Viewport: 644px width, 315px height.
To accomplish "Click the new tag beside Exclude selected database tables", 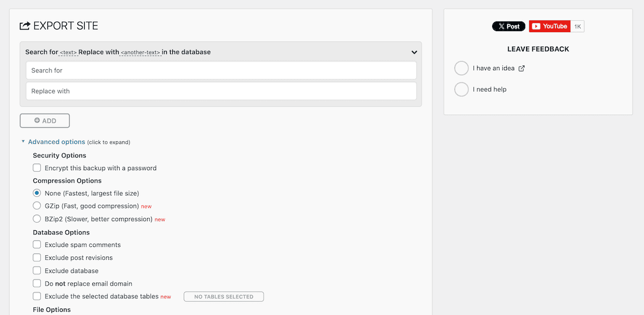I will (166, 297).
